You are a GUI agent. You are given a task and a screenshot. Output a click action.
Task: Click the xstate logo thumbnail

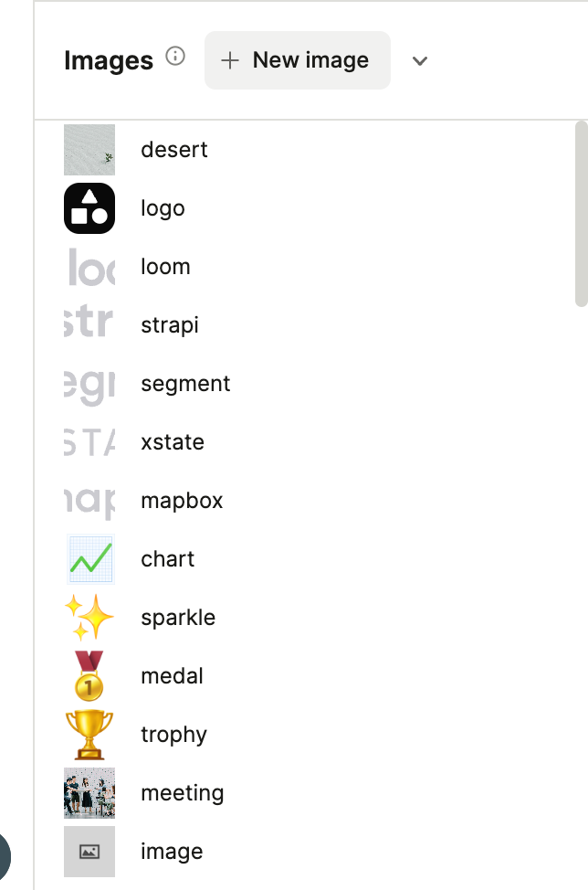pos(89,442)
